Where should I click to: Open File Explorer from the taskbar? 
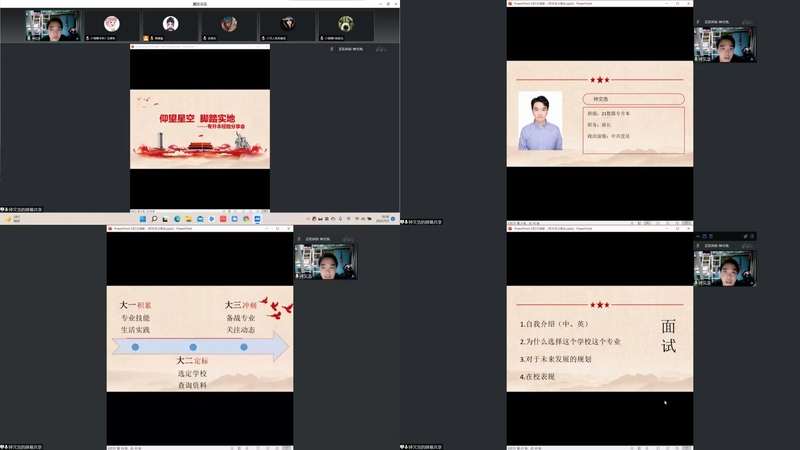[x=190, y=218]
